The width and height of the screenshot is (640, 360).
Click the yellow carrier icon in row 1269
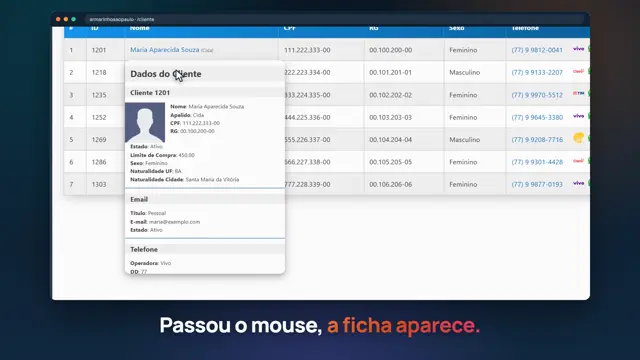tap(578, 138)
